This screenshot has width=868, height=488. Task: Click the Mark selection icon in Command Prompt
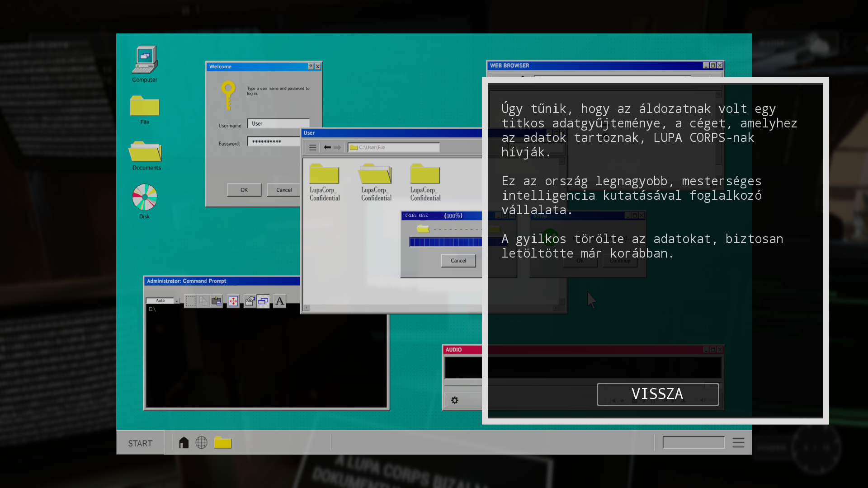tap(190, 301)
